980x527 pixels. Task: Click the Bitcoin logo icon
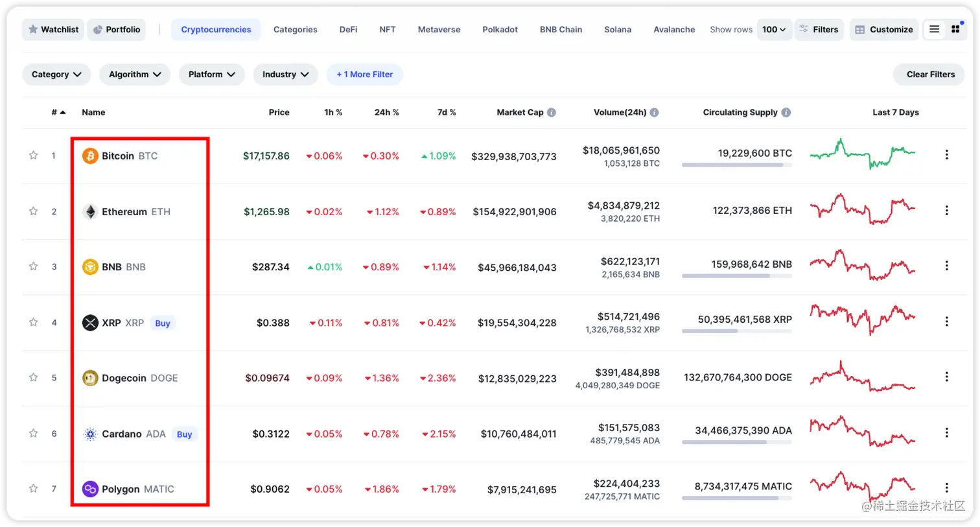tap(90, 156)
